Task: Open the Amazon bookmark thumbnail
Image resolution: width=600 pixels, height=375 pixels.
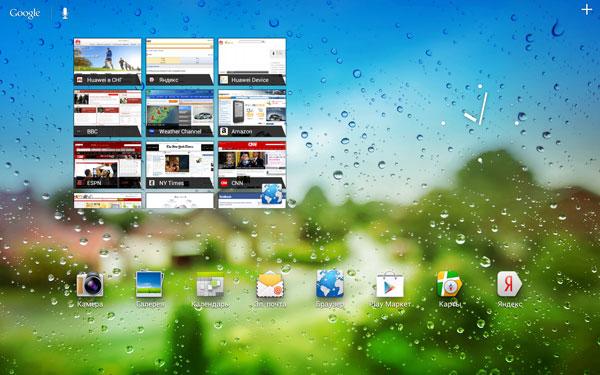Action: [x=252, y=113]
